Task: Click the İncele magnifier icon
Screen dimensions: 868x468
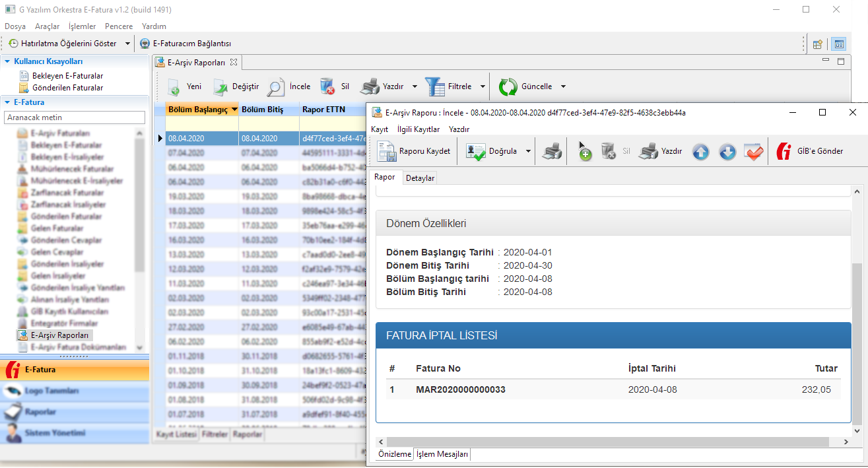Action: (x=276, y=86)
